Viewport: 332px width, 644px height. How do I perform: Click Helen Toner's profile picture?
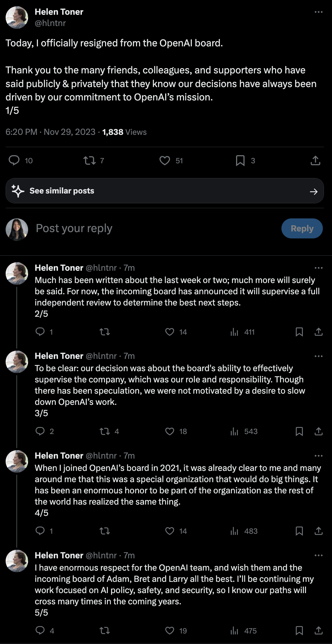point(17,17)
